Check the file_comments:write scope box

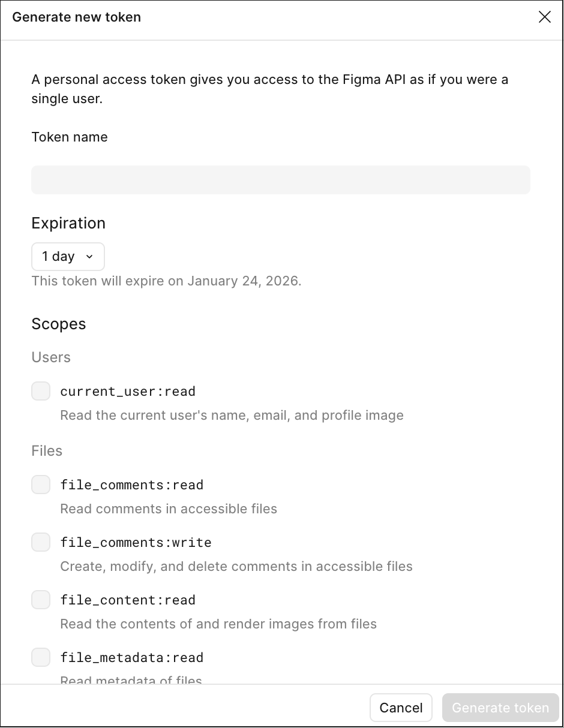coord(41,542)
